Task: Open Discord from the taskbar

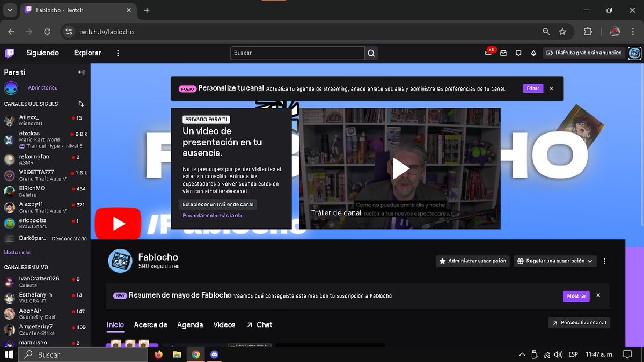Action: tap(214, 354)
